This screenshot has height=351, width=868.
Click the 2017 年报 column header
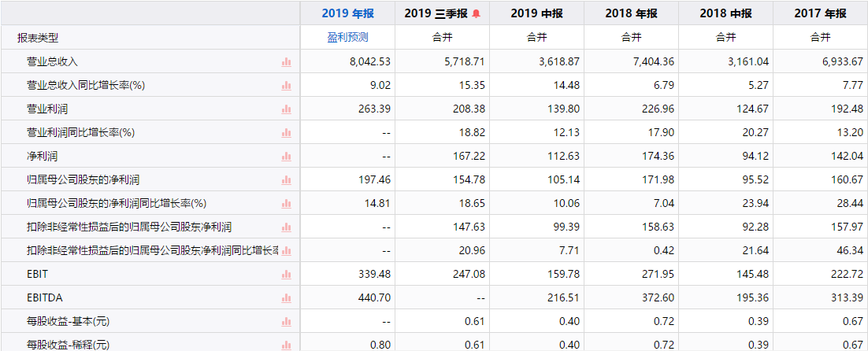[x=821, y=13]
